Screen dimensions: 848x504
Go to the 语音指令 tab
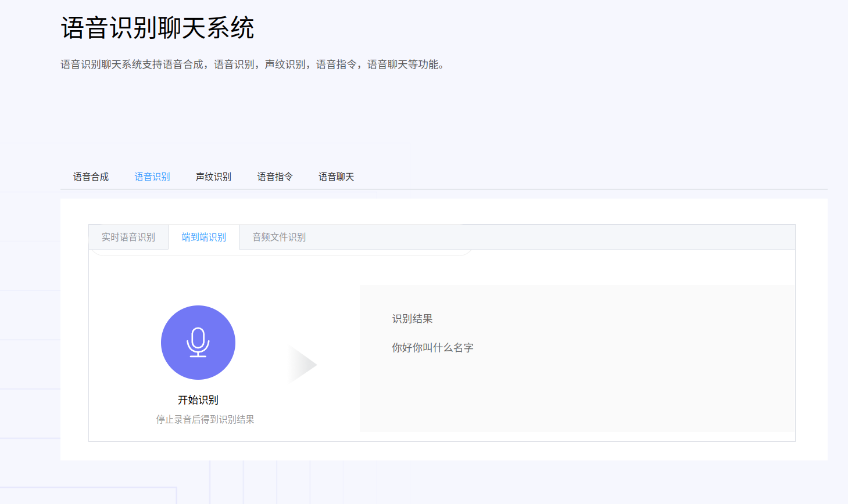click(275, 177)
